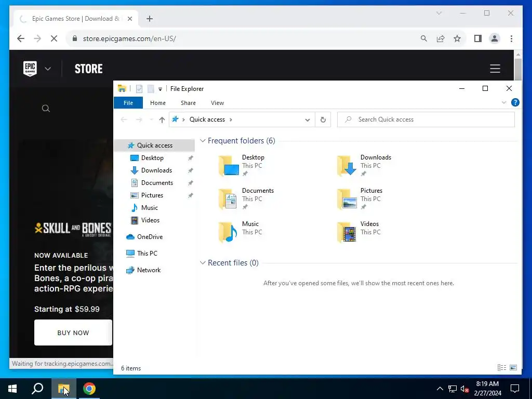
Task: Click the Chrome taskbar icon
Action: click(89, 389)
